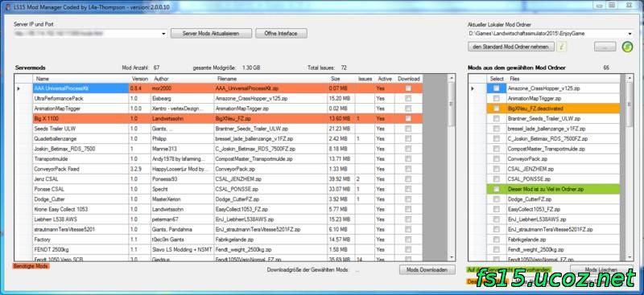Click the down arrow of server mods scrollbar

(452, 257)
